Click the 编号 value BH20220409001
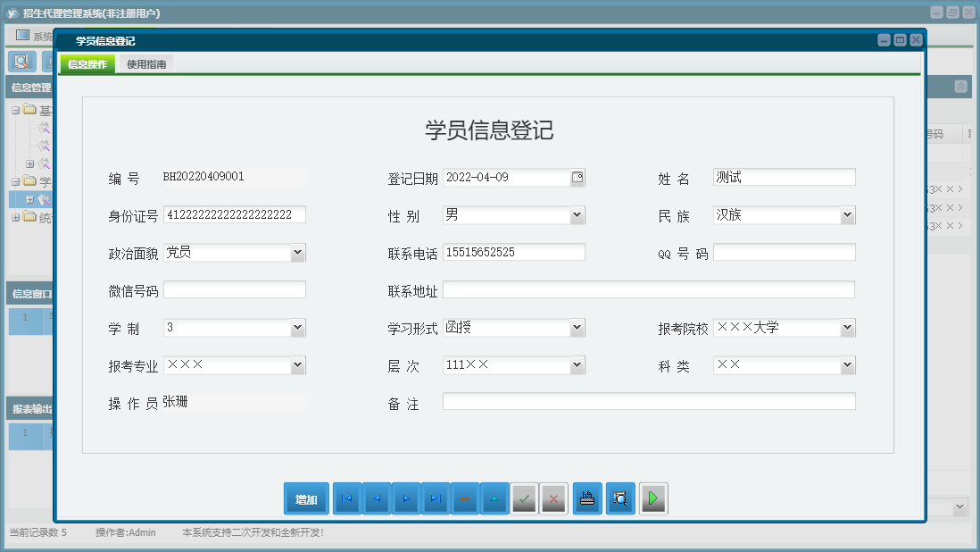 point(203,177)
